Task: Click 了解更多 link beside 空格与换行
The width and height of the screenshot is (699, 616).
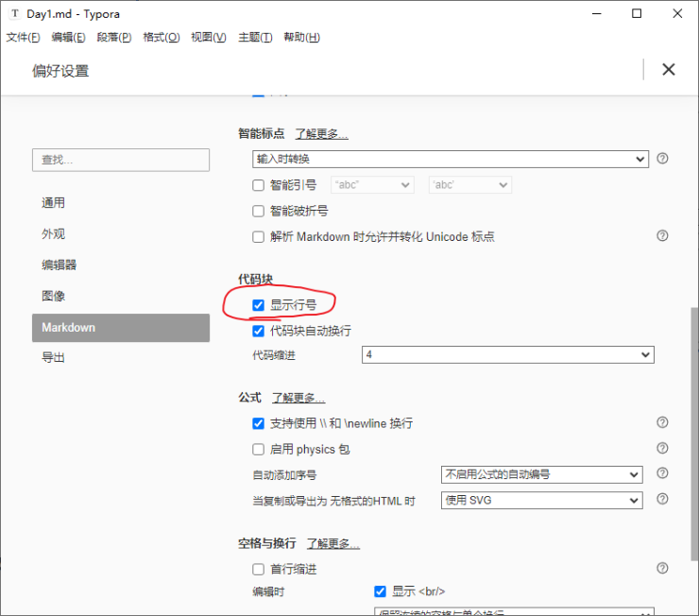Action: pos(333,543)
